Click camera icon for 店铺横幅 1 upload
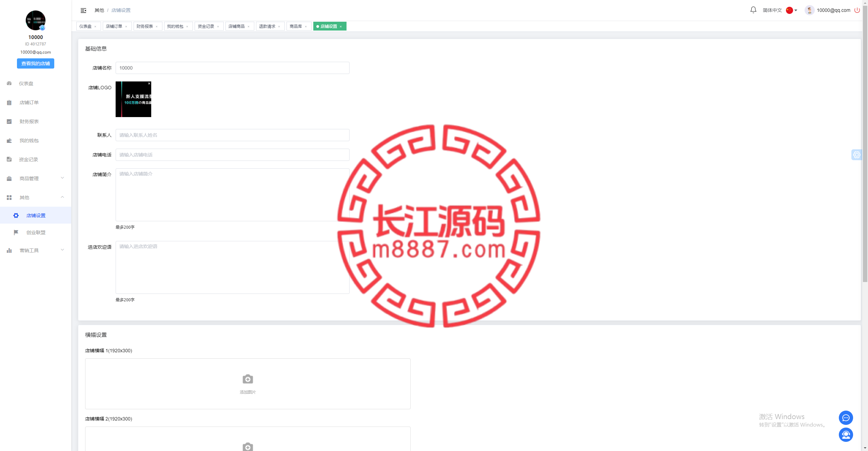 [248, 379]
